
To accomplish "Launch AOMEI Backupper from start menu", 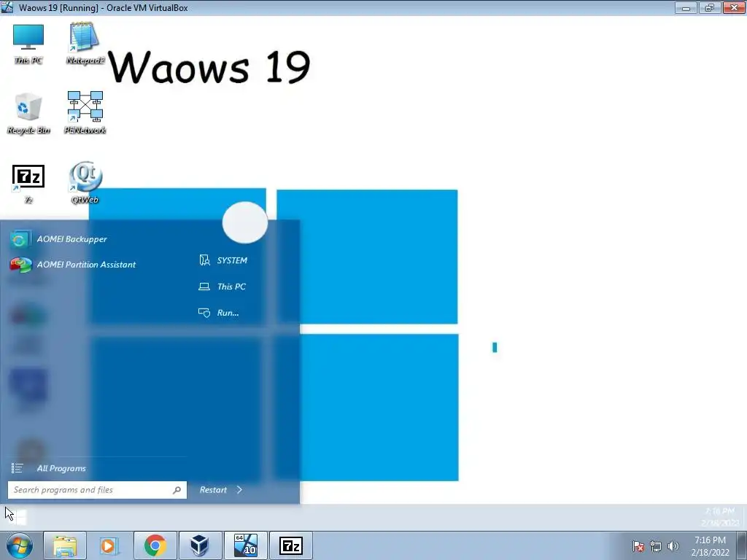I will (x=59, y=239).
